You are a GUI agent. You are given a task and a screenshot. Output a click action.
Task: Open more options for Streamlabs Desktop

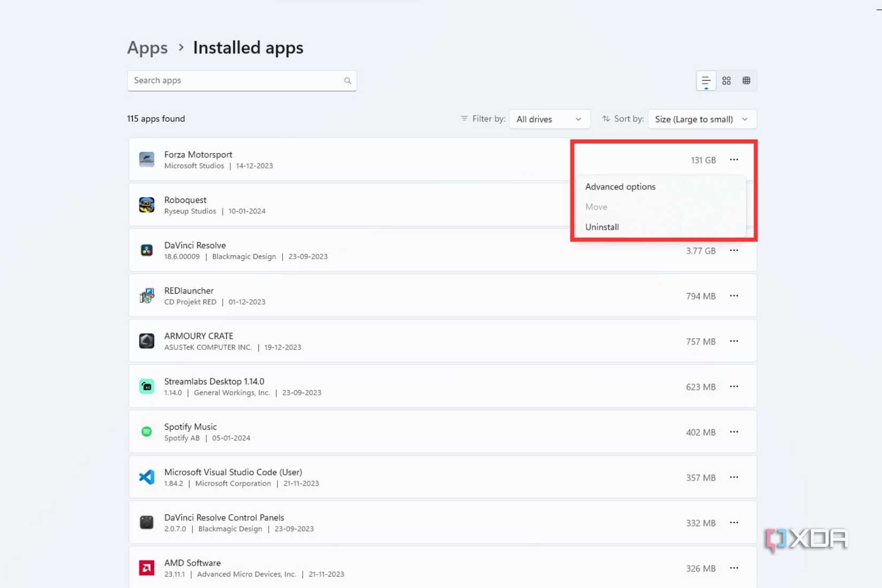coord(734,386)
